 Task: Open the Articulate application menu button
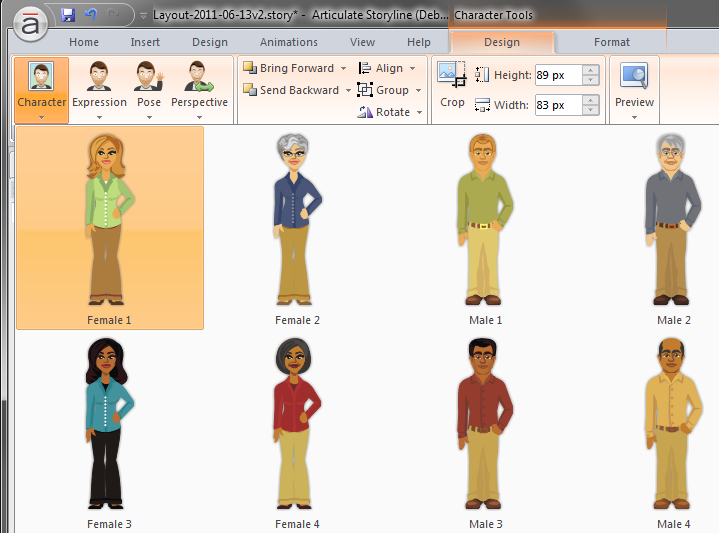(30, 24)
